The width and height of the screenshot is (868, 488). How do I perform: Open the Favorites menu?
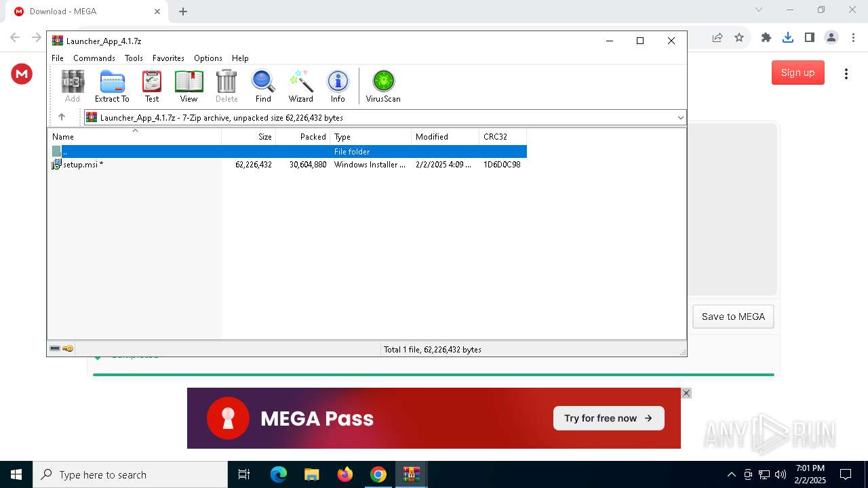(168, 58)
